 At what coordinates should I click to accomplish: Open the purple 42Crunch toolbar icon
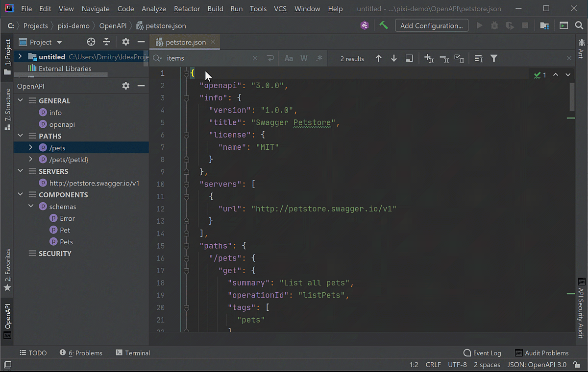pyautogui.click(x=364, y=25)
